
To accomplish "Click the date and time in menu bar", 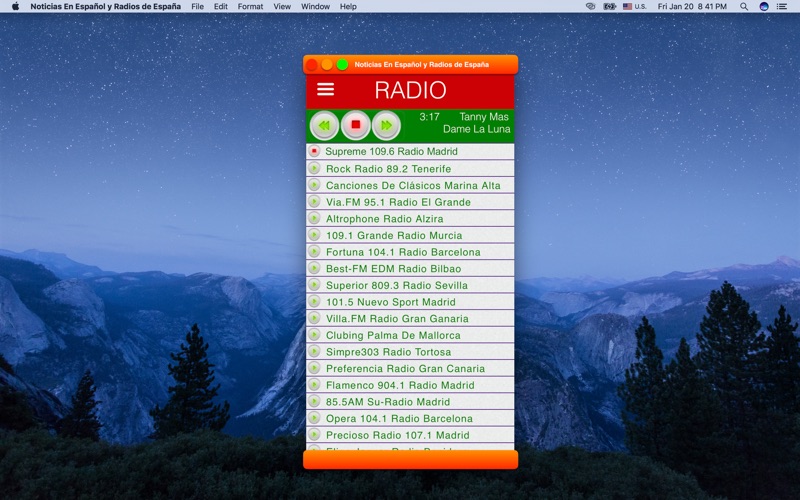I will pyautogui.click(x=692, y=7).
